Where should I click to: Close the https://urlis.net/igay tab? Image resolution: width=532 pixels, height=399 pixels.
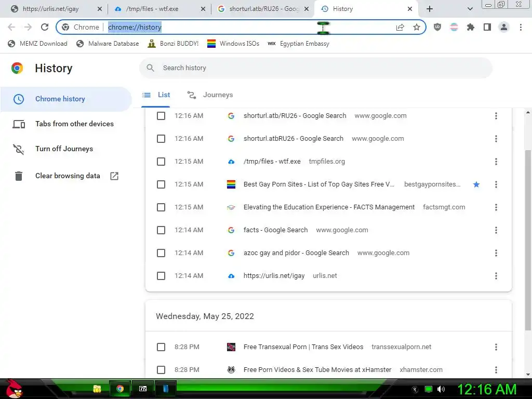[99, 9]
